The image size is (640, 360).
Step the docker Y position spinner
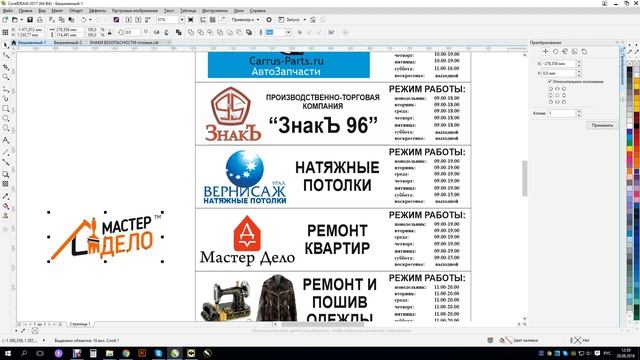pyautogui.click(x=579, y=73)
